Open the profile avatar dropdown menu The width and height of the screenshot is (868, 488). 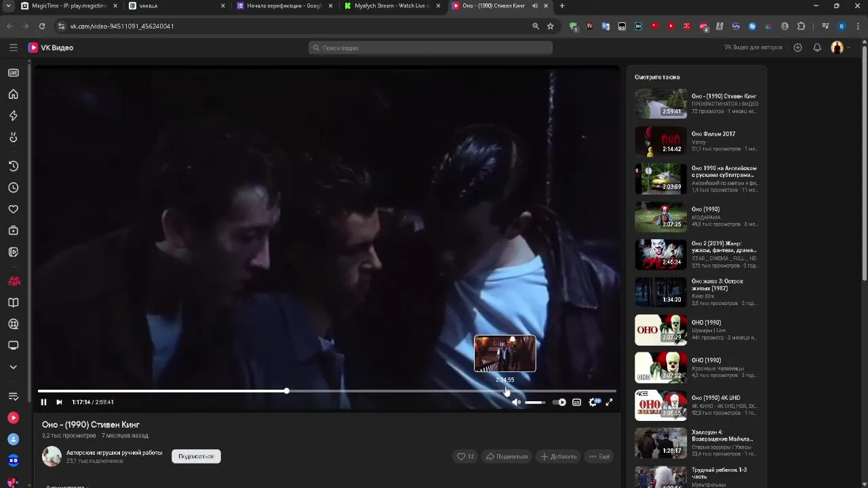click(x=840, y=47)
